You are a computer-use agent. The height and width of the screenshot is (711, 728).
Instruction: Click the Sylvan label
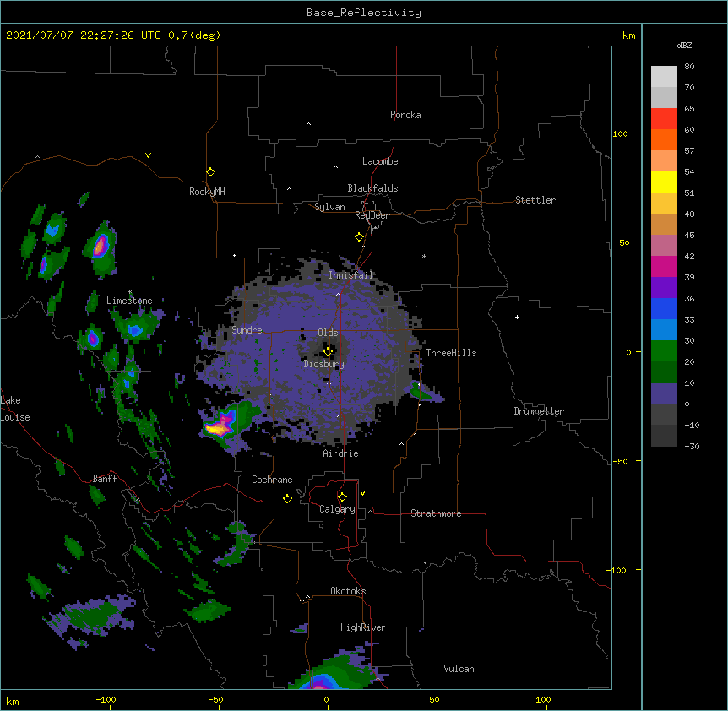[x=329, y=207]
